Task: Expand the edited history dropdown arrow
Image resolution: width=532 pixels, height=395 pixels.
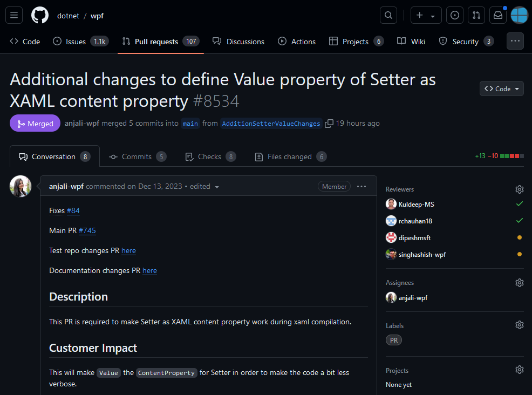Action: pyautogui.click(x=217, y=187)
